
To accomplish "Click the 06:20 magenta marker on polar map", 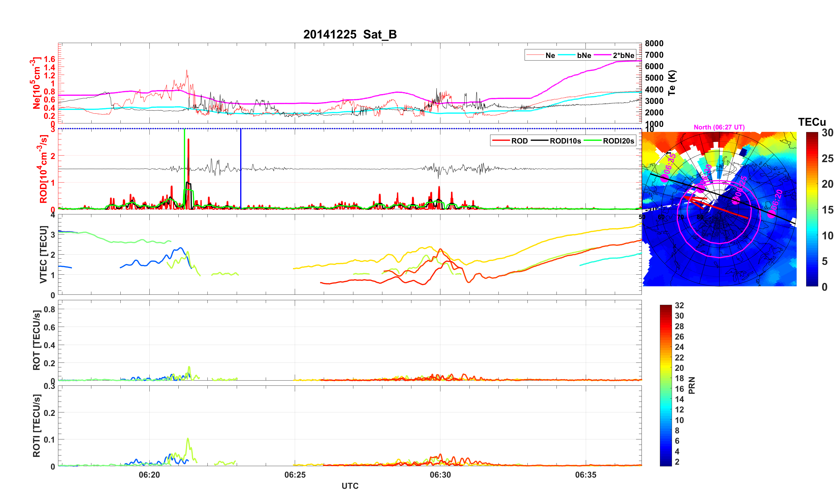I will [771, 214].
